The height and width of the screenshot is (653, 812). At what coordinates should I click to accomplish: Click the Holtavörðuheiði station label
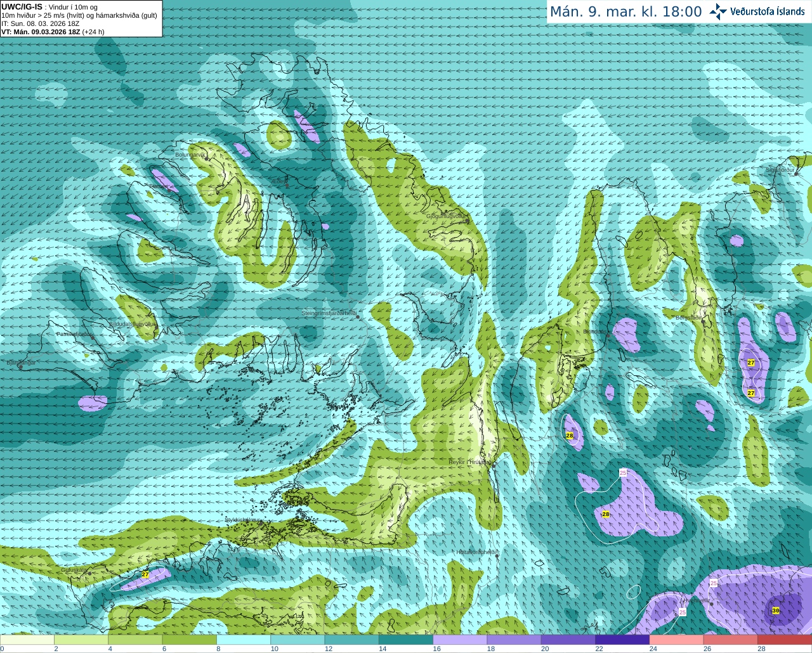pos(476,552)
